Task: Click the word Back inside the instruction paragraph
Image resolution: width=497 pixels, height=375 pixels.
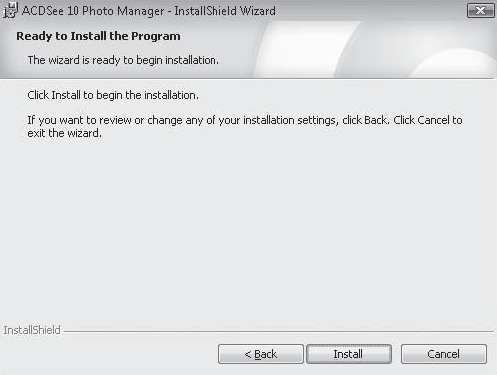Action: pos(375,120)
